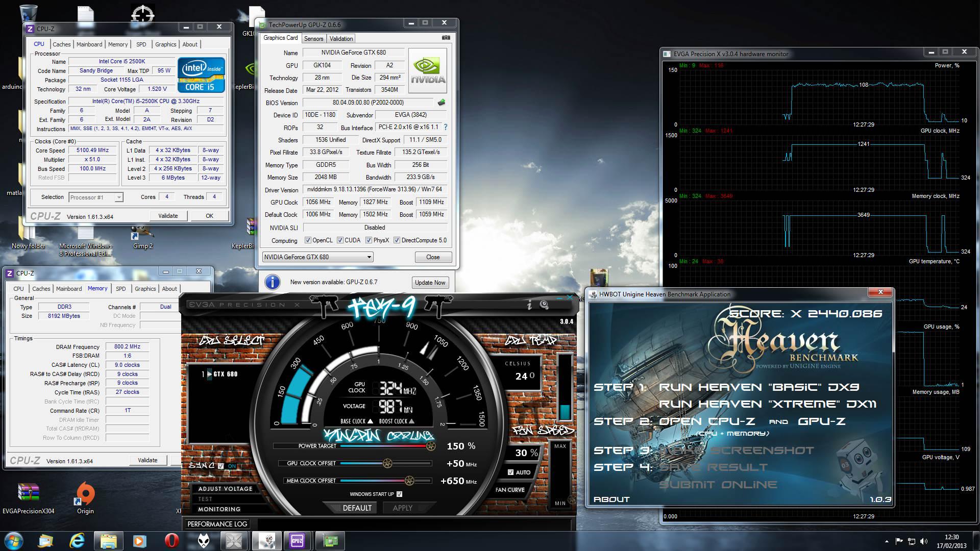Click the Power Target slider handle
Screen dimensions: 980x551
[x=431, y=446]
